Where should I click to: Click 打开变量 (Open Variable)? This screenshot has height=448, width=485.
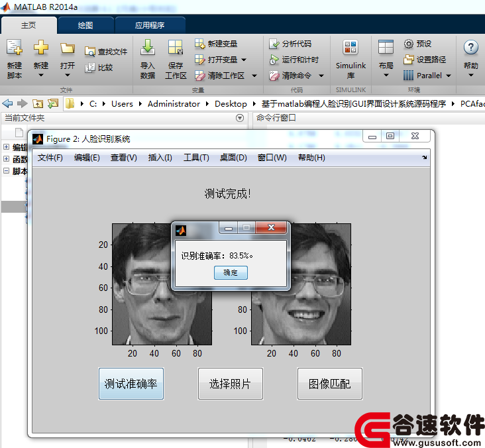click(x=216, y=60)
